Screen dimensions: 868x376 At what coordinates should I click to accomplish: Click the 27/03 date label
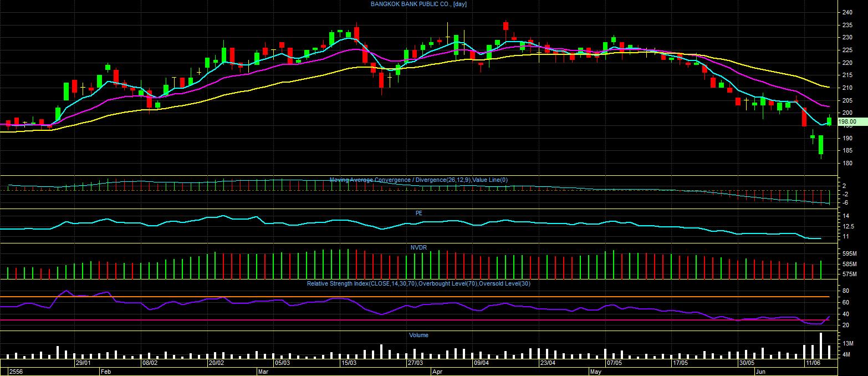[x=415, y=363]
